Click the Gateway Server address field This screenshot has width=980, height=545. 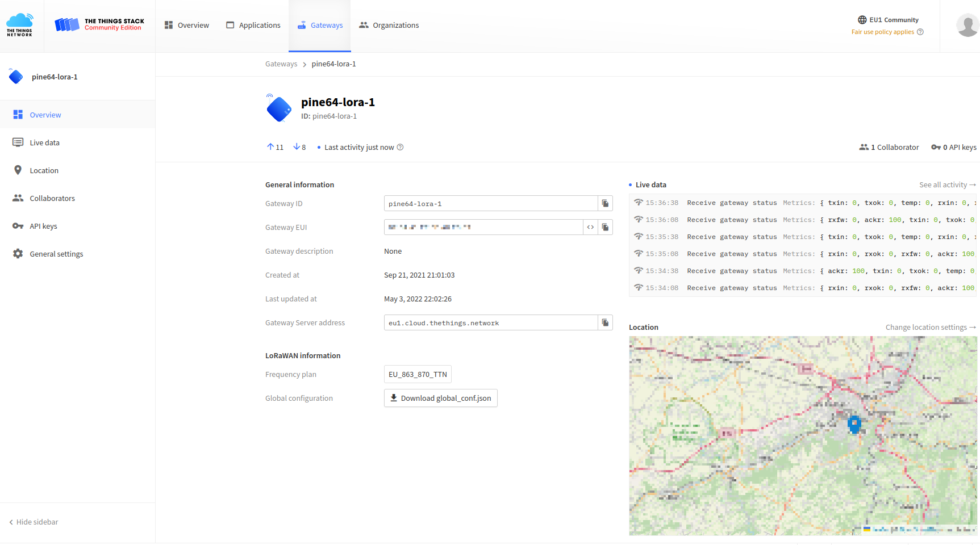[x=491, y=322]
